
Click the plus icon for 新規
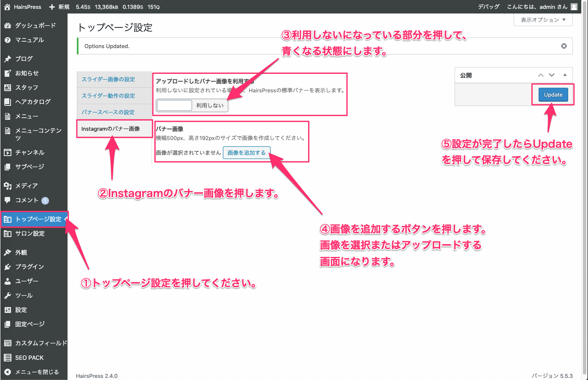(x=52, y=7)
